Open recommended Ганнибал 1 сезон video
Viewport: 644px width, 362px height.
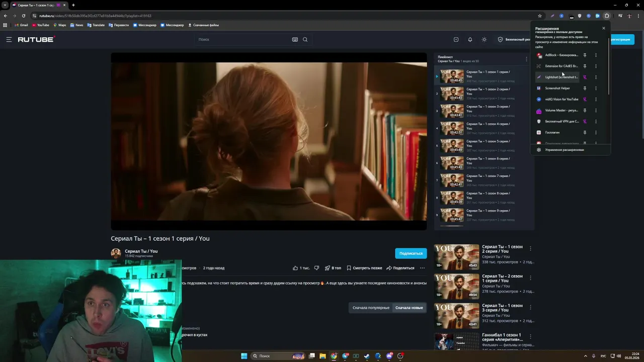click(484, 341)
